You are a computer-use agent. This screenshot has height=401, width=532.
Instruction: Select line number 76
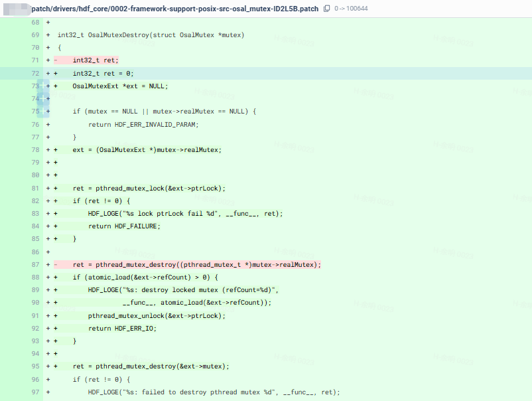(35, 125)
